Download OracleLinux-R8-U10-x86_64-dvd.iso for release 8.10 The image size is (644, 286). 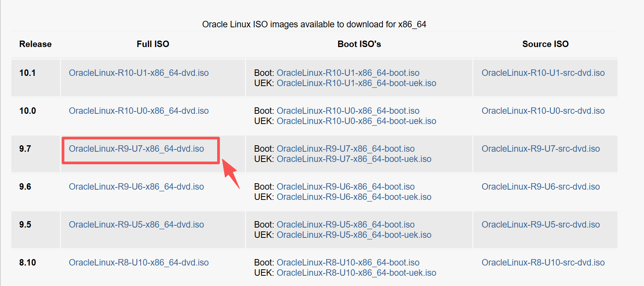coord(139,262)
